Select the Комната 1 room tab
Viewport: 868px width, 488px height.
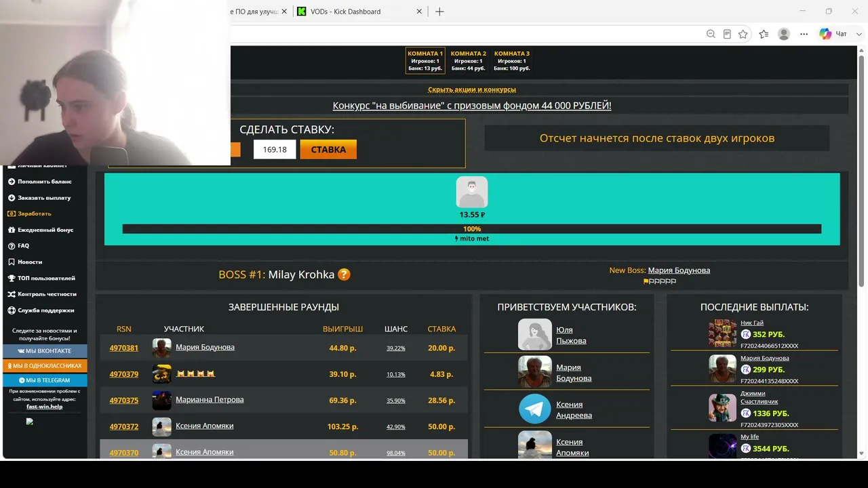[x=425, y=60]
